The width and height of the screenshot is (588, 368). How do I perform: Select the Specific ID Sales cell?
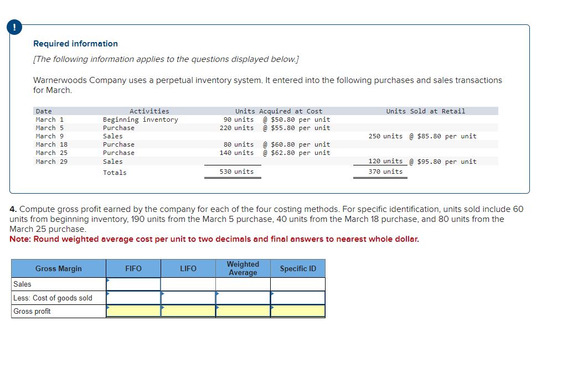tap(298, 284)
